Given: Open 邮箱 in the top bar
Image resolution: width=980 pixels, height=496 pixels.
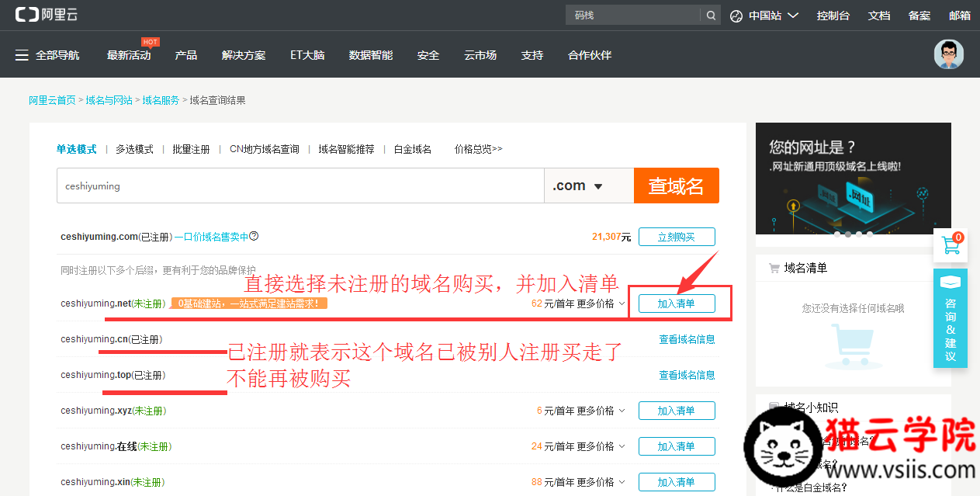Looking at the screenshot, I should click(960, 16).
